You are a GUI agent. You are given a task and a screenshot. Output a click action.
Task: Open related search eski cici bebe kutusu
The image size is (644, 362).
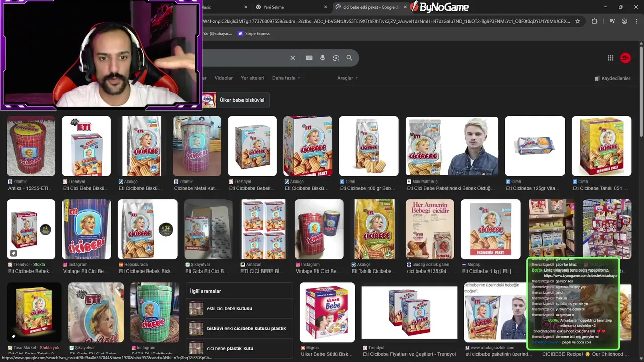(x=239, y=308)
